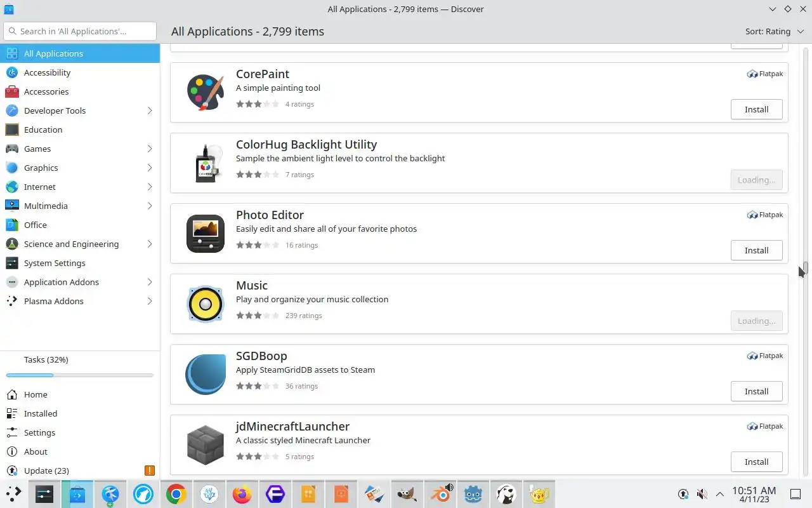
Task: Open the Sort: Rating dropdown
Action: [773, 31]
